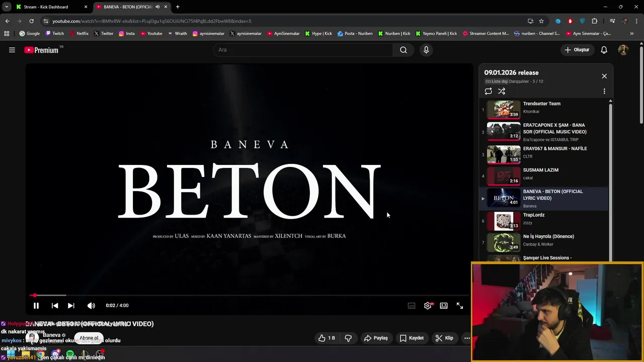Screen dimensions: 644x362
Task: Bookmark this page with the star icon
Action: pyautogui.click(x=541, y=21)
